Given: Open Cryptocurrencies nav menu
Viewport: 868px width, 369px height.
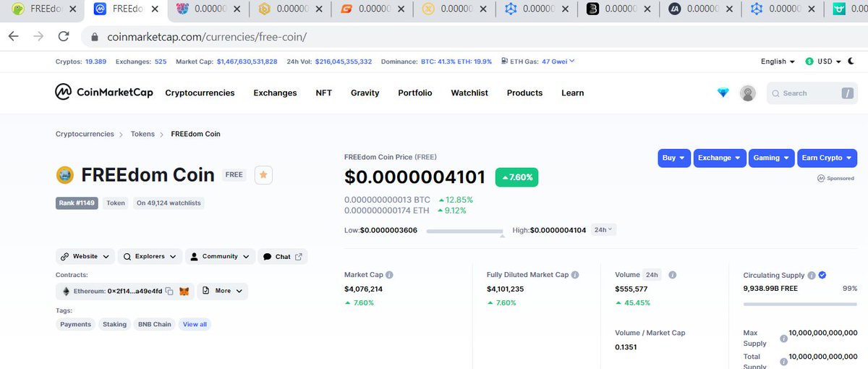Looking at the screenshot, I should (x=200, y=93).
